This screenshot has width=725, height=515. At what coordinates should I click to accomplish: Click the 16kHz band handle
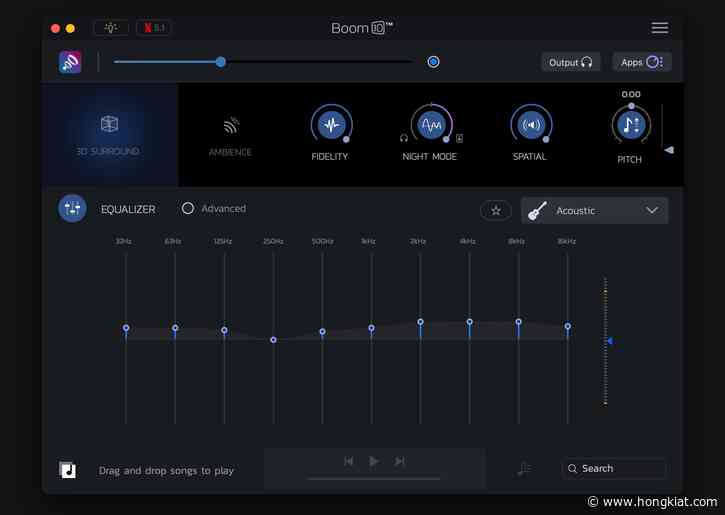[567, 326]
